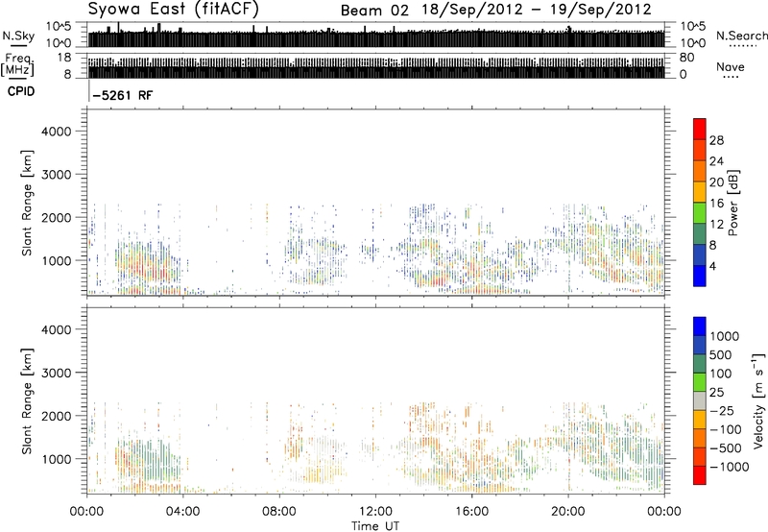The width and height of the screenshot is (768, 532).
Task: Click the 'CPID' row label
Action: [x=21, y=91]
